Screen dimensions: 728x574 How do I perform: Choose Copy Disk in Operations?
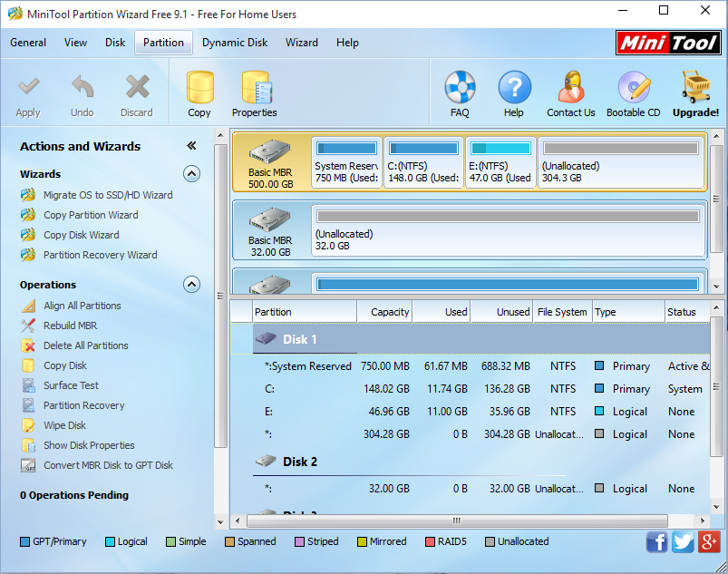click(x=65, y=365)
